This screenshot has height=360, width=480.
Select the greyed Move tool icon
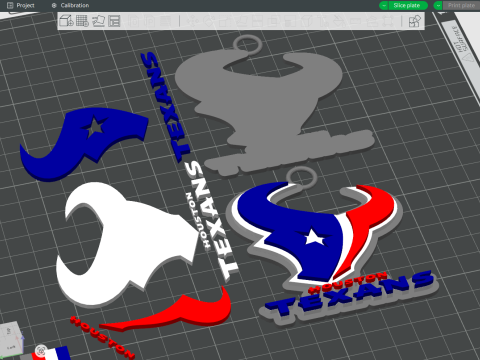click(x=192, y=21)
